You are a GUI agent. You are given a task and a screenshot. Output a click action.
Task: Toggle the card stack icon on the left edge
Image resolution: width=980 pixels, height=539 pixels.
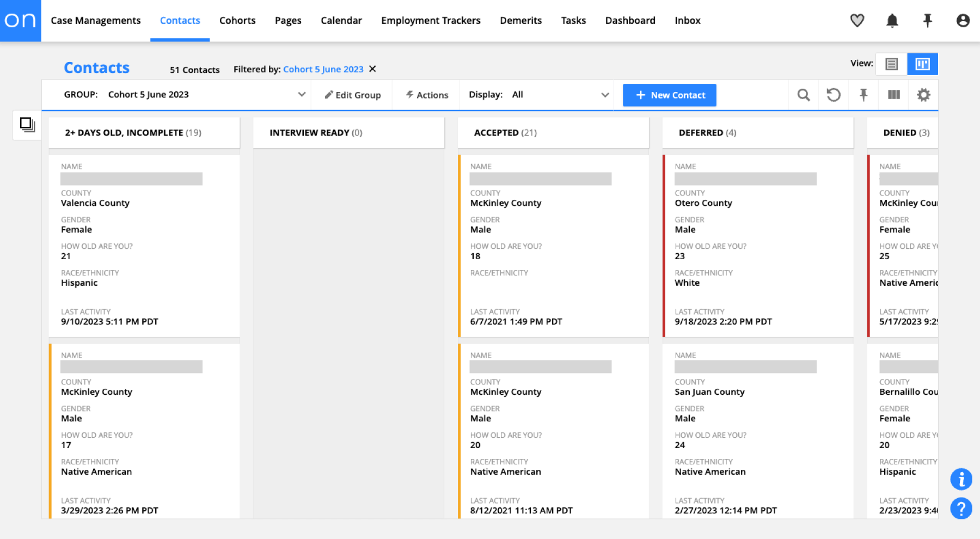pyautogui.click(x=26, y=125)
